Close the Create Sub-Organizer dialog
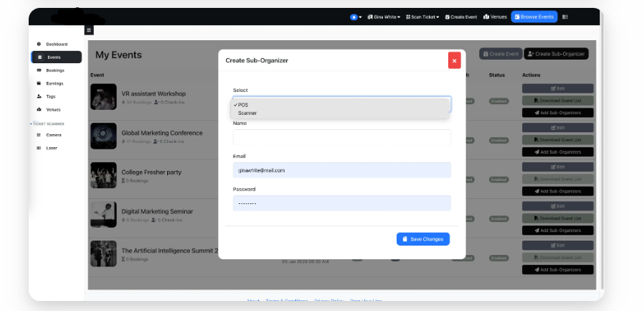The height and width of the screenshot is (311, 644). (x=454, y=60)
